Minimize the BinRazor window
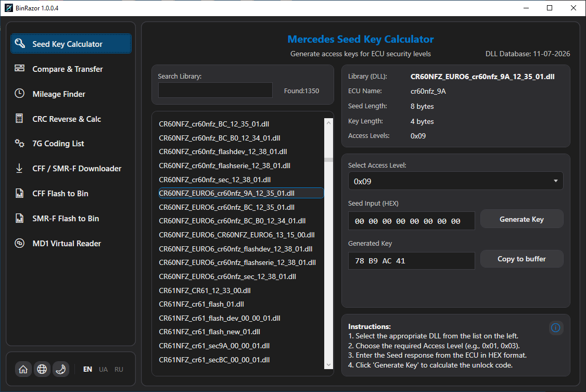Viewport: 586px width, 392px height. (526, 8)
